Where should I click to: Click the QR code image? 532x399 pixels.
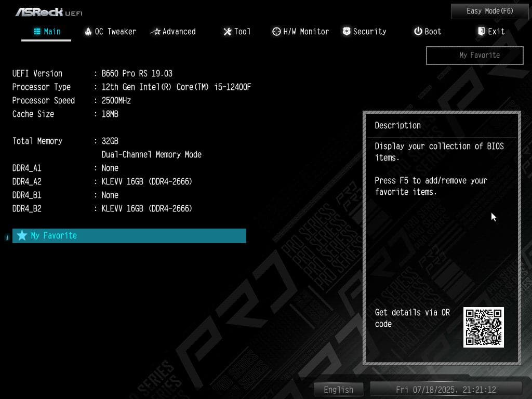[x=483, y=327]
